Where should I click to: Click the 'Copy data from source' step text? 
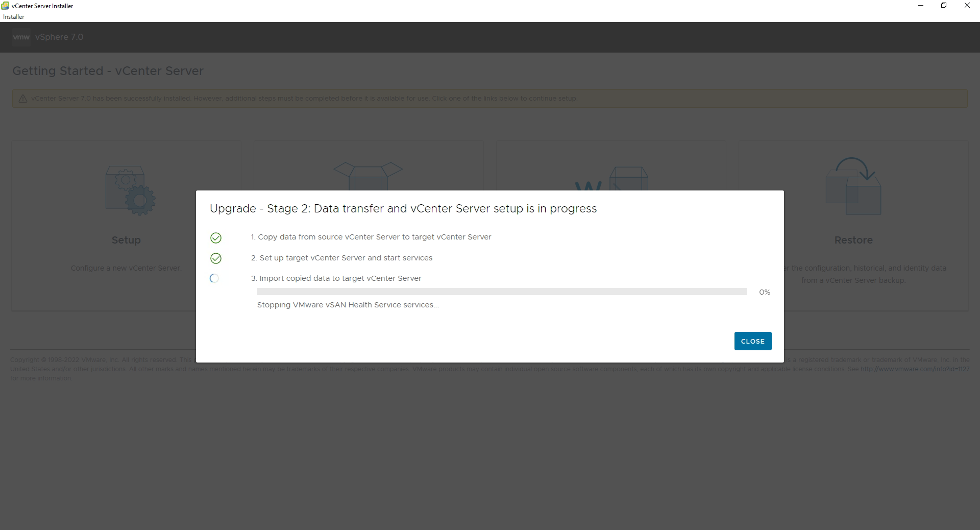pos(371,237)
